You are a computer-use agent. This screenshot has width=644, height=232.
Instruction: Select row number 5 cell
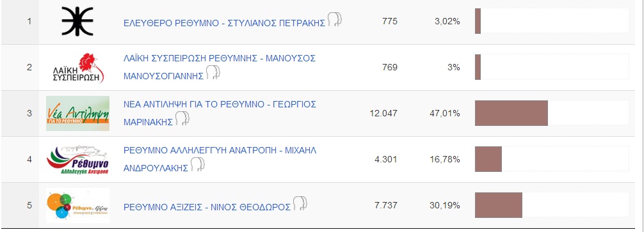(29, 205)
